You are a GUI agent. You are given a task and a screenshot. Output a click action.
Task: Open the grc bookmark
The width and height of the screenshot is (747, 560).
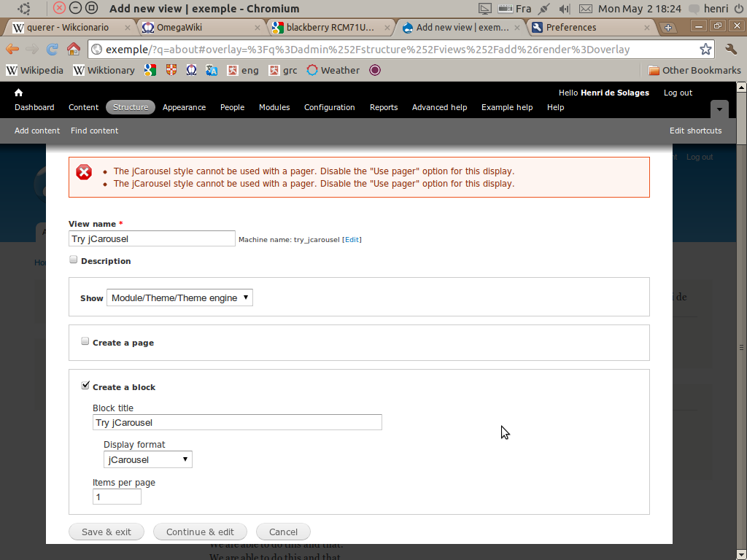pos(283,71)
